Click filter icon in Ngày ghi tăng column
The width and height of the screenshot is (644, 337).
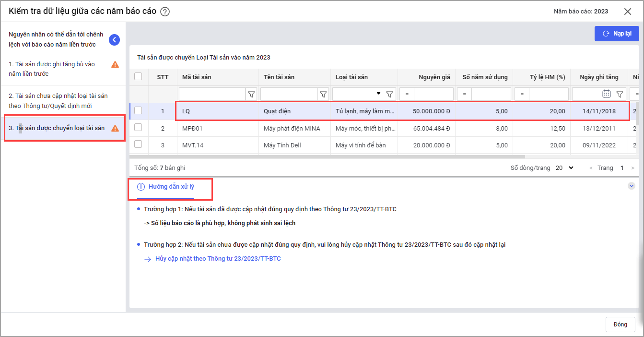[620, 94]
